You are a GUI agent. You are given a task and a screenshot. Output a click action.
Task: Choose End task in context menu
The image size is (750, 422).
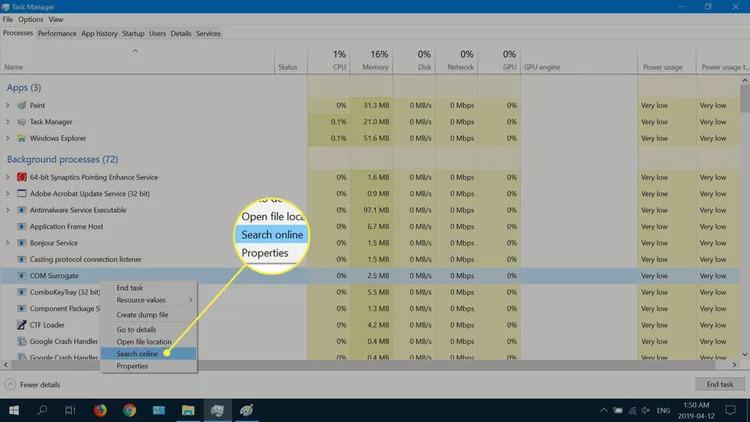coord(149,288)
